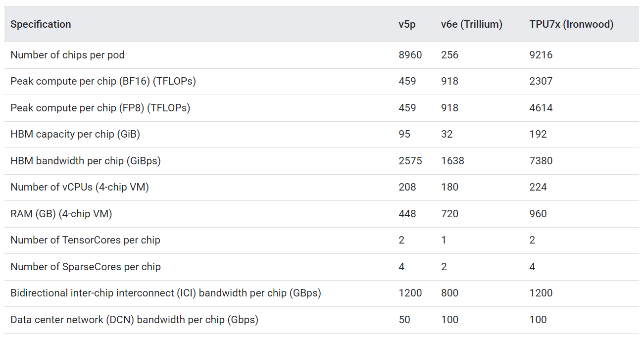Viewport: 644px width, 340px height.
Task: Click the Specification column header
Action: pyautogui.click(x=41, y=24)
